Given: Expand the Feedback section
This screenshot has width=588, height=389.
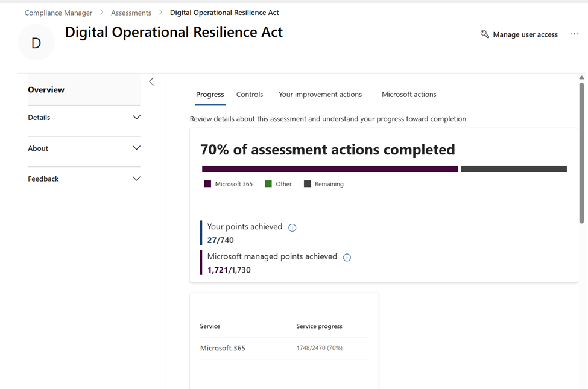Looking at the screenshot, I should (x=136, y=179).
